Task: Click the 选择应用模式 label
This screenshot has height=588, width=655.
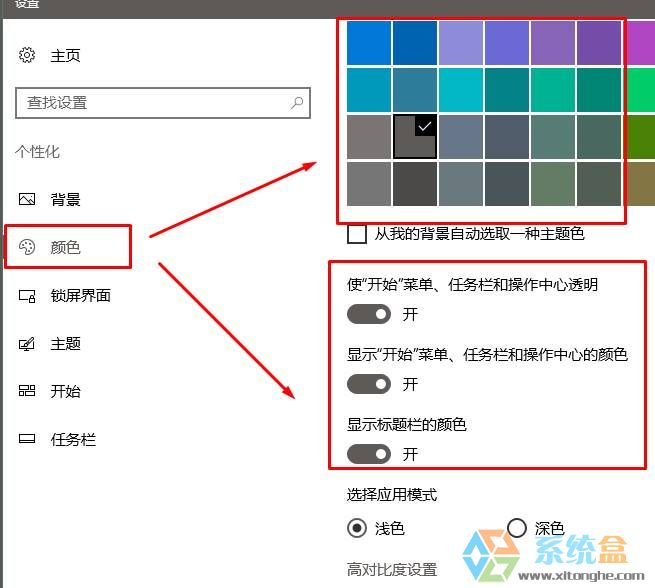Action: [x=392, y=494]
